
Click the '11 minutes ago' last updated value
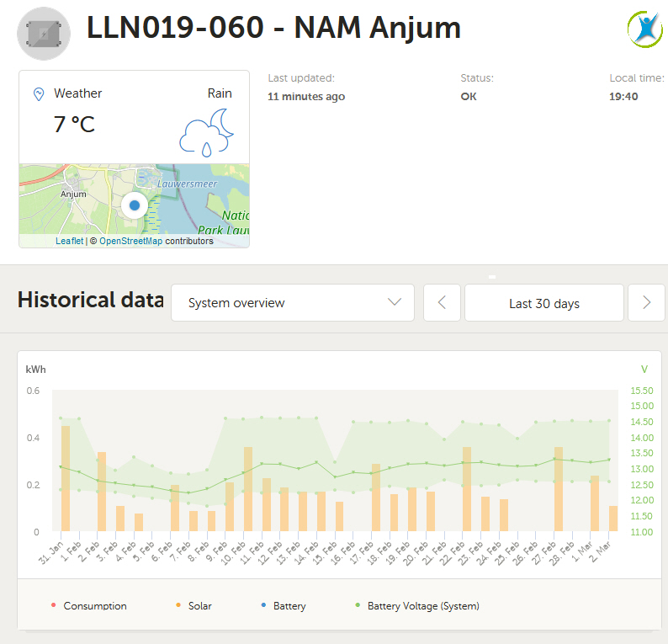[x=306, y=96]
